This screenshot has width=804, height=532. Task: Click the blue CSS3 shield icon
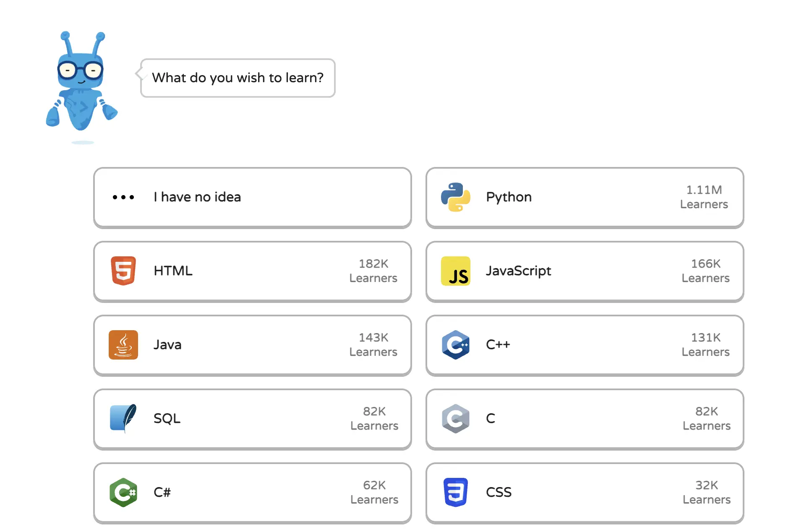455,493
